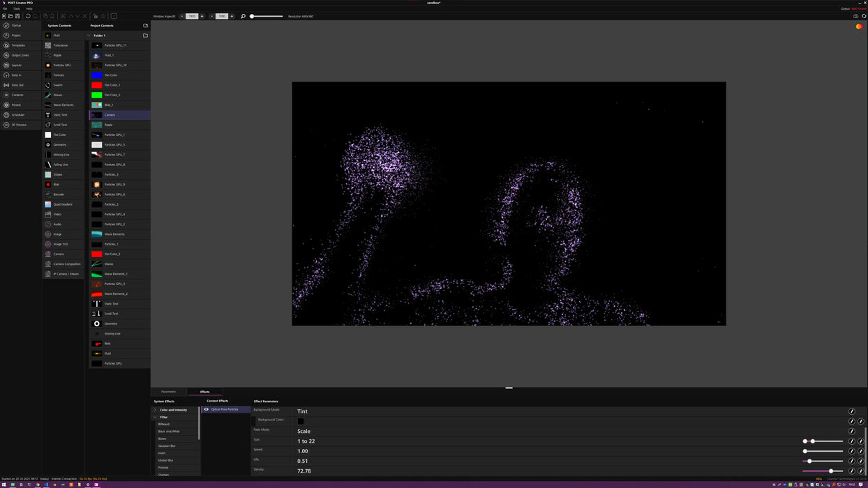Click the undo icon in toolbar
Viewport: 868px width, 488px height.
pos(28,16)
